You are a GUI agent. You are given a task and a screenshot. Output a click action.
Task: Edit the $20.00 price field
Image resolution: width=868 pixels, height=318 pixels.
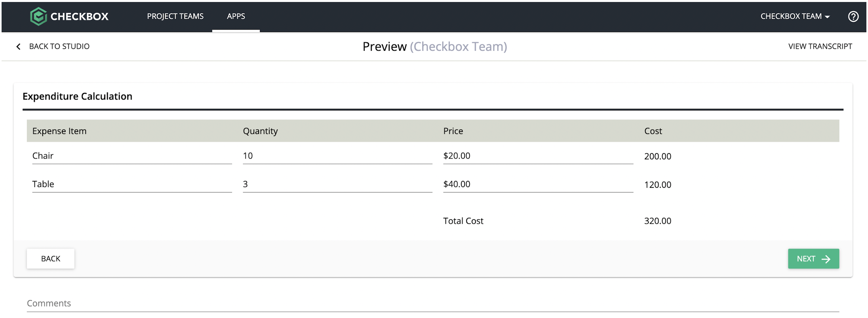[x=538, y=156]
